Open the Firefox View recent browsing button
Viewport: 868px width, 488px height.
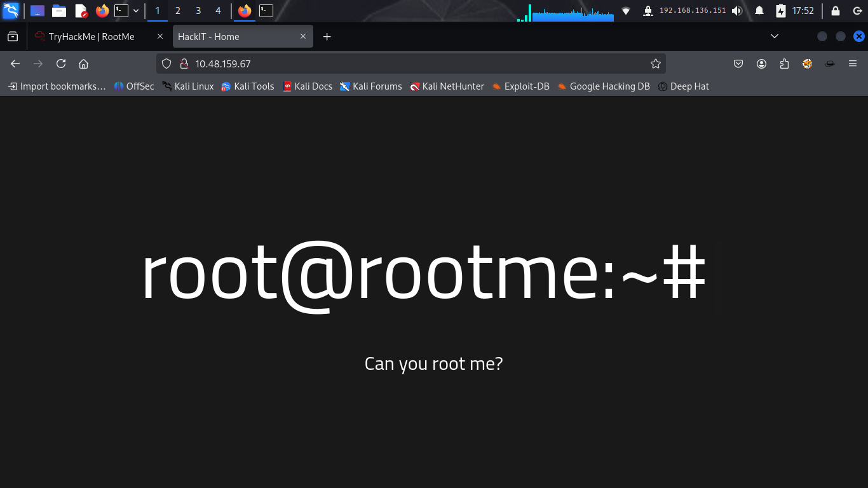(13, 37)
